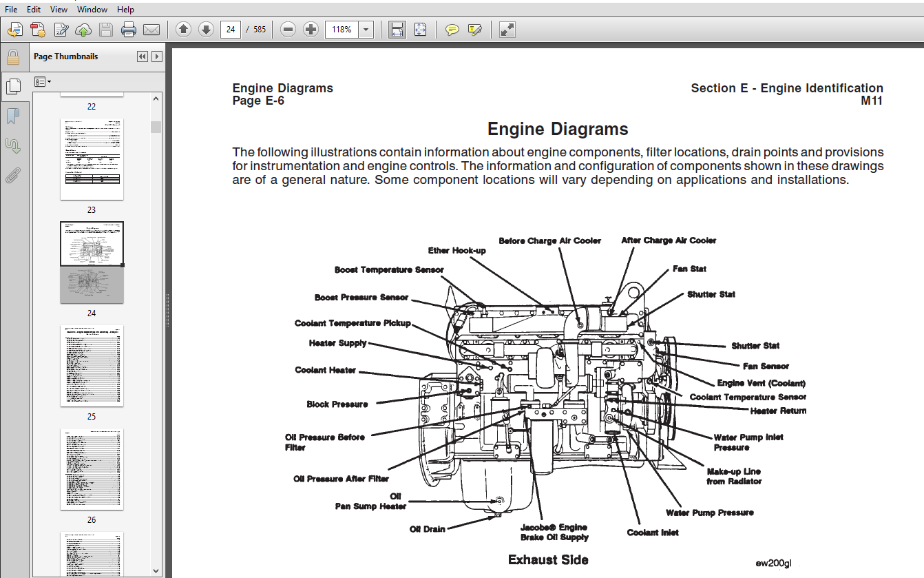The width and height of the screenshot is (924, 578).
Task: Toggle Fit Width scrolling mode icon
Action: (x=397, y=30)
